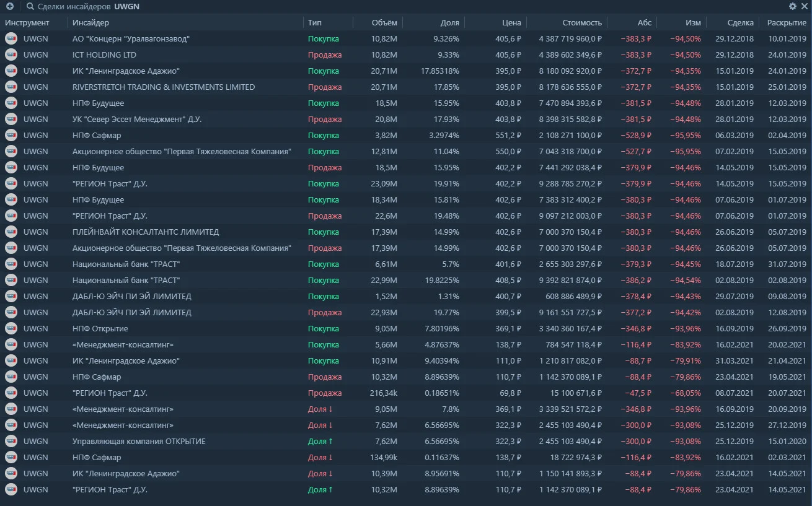Sort by the Инструмент column header
Screen dimensions: 812x506
[x=27, y=23]
